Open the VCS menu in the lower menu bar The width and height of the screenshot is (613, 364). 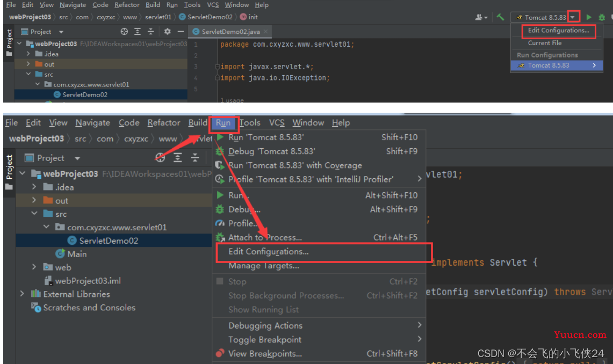(x=277, y=122)
